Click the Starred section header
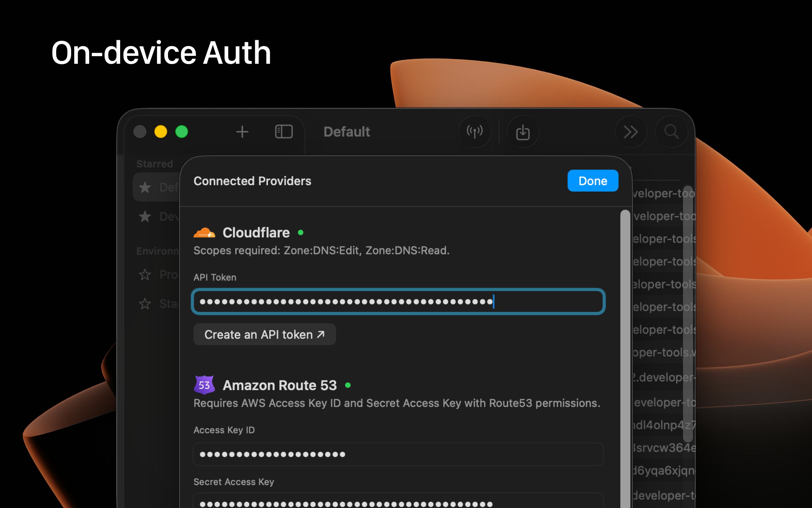Image resolution: width=812 pixels, height=508 pixels. click(x=155, y=164)
